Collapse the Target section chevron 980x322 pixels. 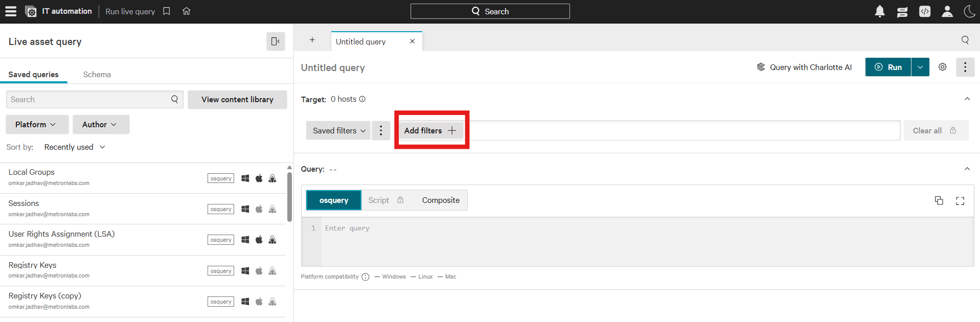click(x=967, y=99)
